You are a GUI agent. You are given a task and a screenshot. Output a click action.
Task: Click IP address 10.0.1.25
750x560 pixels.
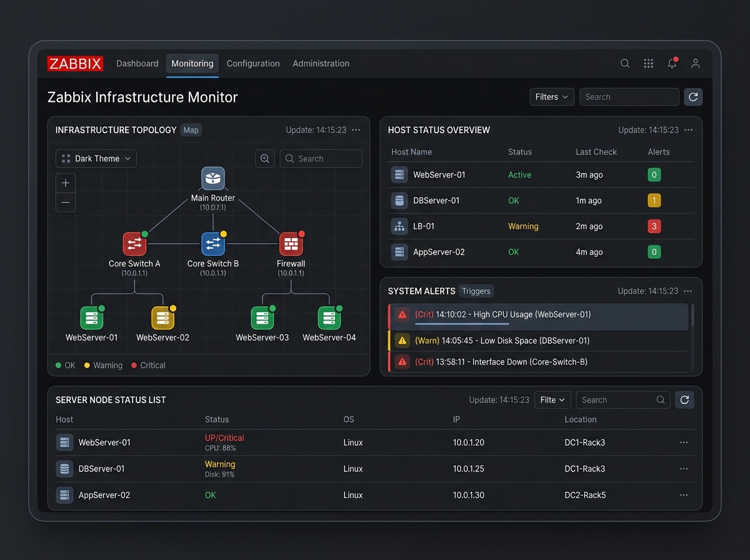pyautogui.click(x=469, y=469)
